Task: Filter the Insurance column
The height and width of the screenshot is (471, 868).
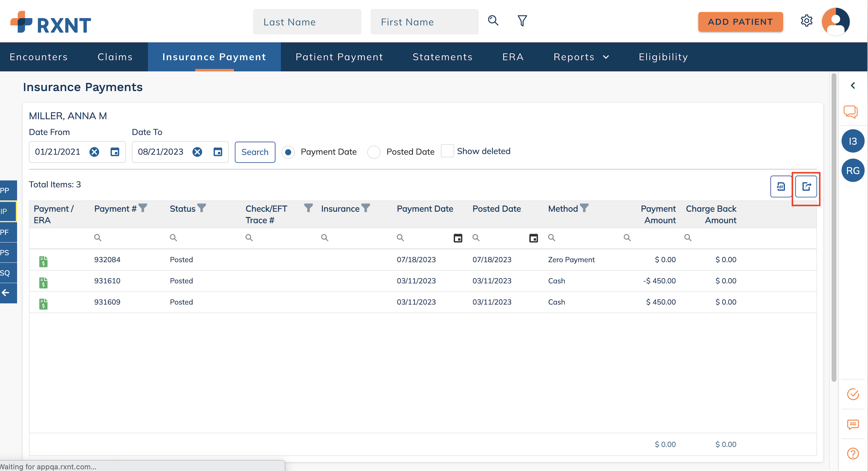Action: click(x=365, y=208)
